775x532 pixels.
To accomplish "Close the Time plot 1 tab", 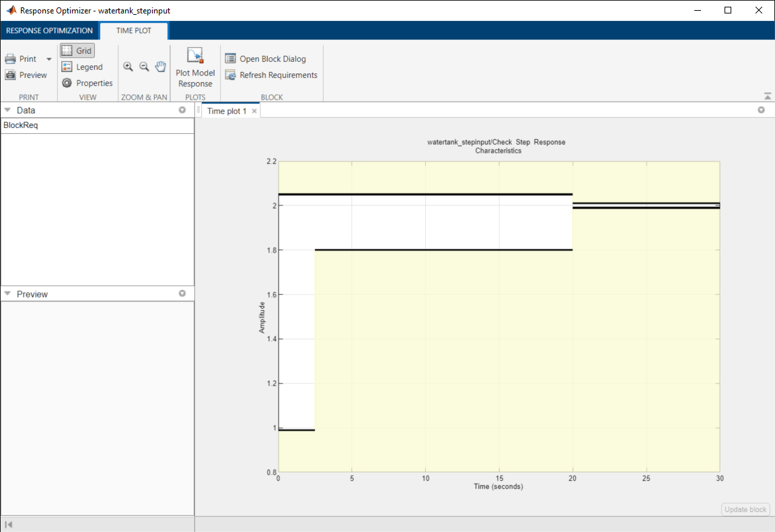I will [254, 111].
